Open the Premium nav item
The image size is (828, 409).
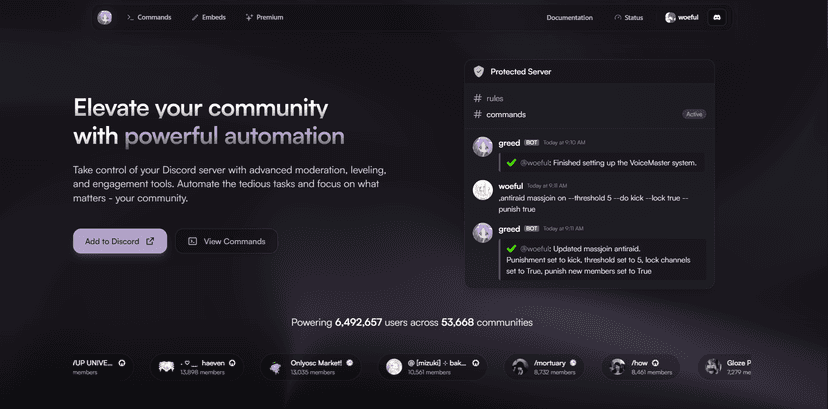(264, 17)
